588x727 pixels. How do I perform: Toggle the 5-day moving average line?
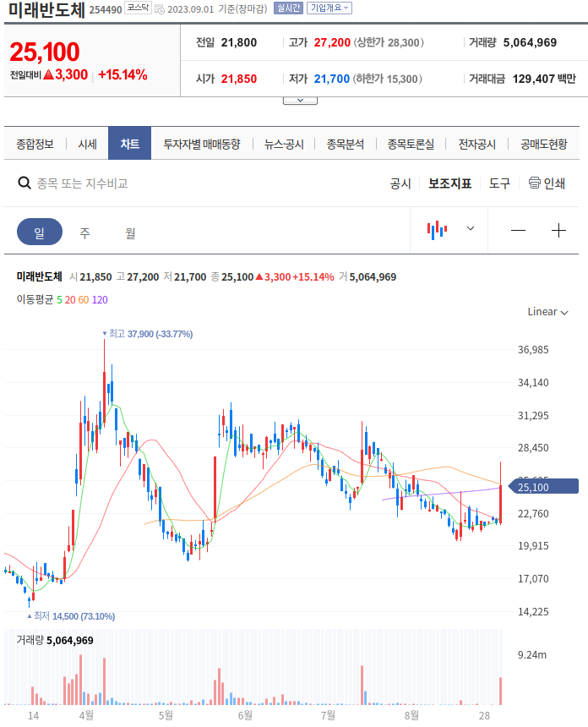(59, 300)
